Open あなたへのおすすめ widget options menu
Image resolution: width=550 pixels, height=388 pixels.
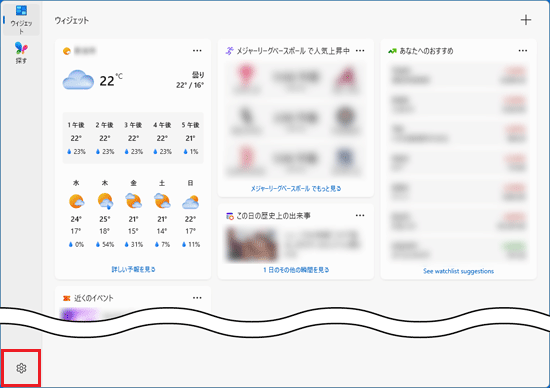(x=523, y=51)
